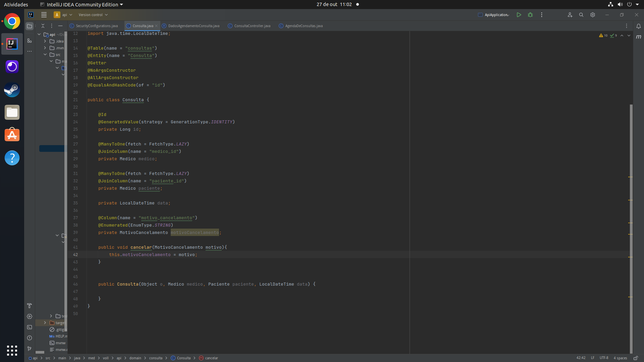Open Atividades overview
644x362 pixels.
tap(16, 4)
